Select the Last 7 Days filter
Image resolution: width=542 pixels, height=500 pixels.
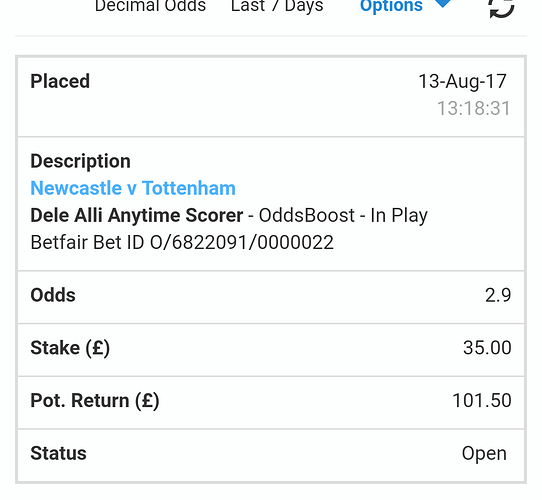click(277, 6)
